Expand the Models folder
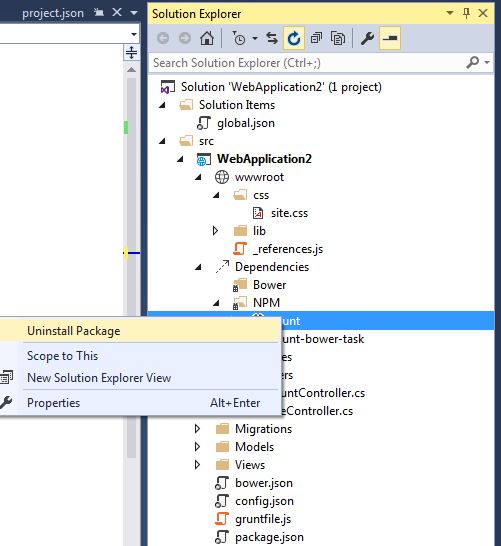This screenshot has height=546, width=501. pos(197,447)
